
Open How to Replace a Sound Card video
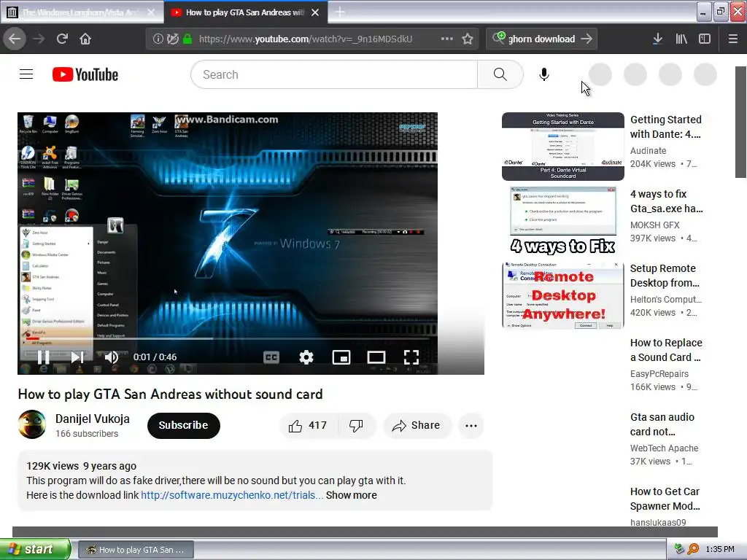click(x=666, y=350)
